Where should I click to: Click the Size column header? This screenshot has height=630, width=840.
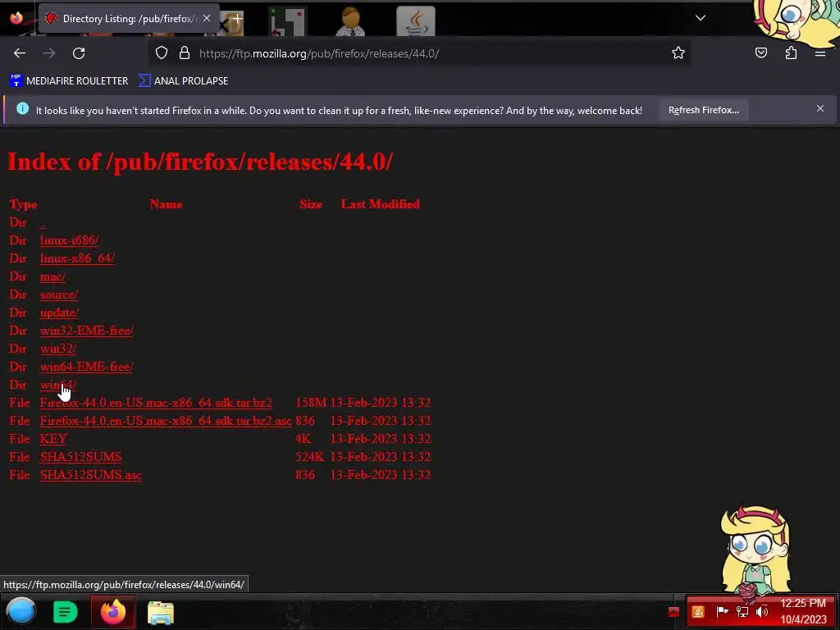point(311,204)
